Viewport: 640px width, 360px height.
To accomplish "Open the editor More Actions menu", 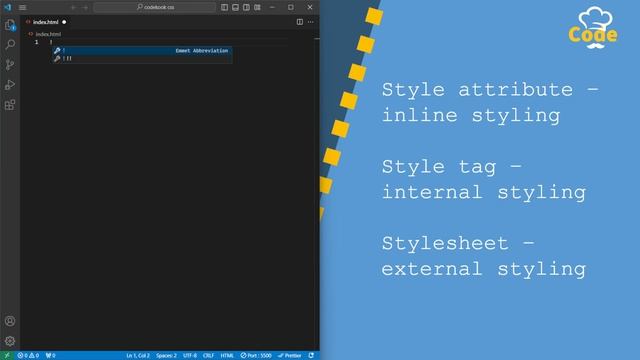I will click(311, 22).
